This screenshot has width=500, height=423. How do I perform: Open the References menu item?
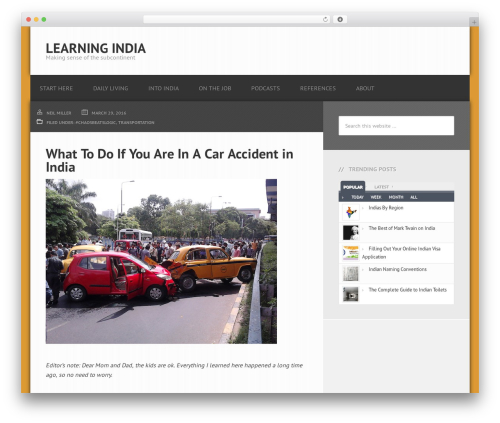(318, 88)
